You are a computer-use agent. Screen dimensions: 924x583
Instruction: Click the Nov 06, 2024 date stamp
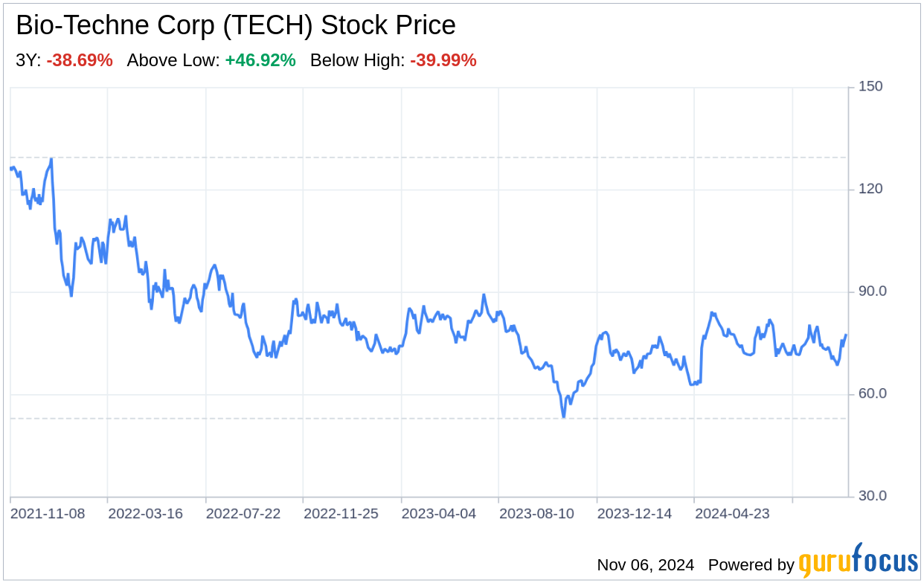point(645,565)
